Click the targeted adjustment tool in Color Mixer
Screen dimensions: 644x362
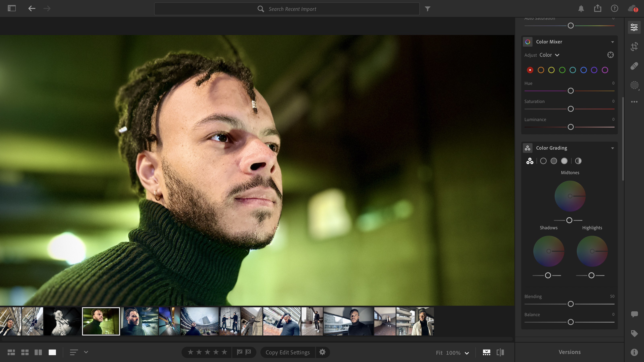[610, 55]
